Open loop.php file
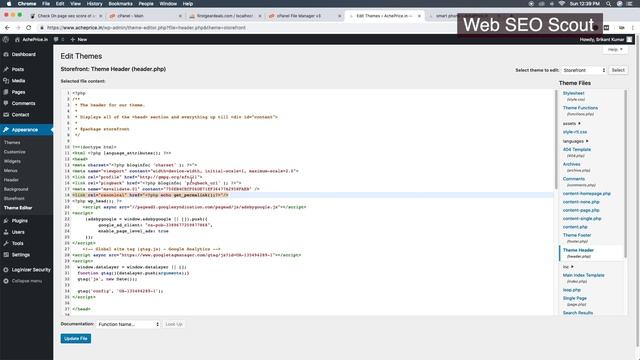640x360 pixels. point(571,290)
